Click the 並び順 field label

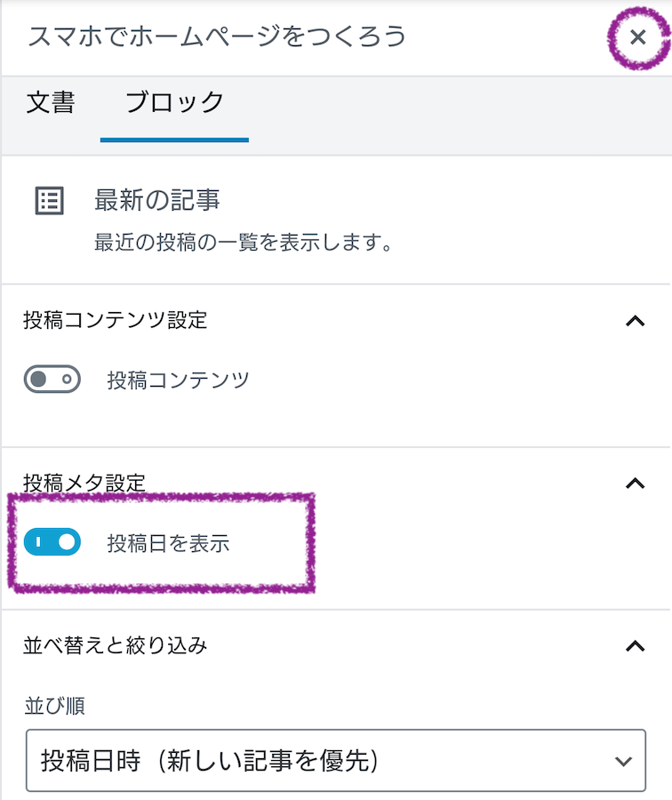coord(54,707)
